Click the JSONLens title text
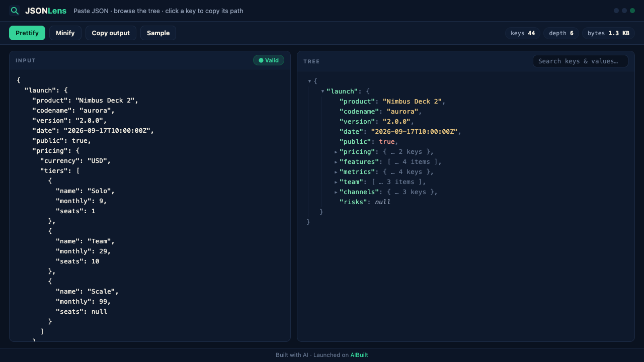 pos(46,11)
